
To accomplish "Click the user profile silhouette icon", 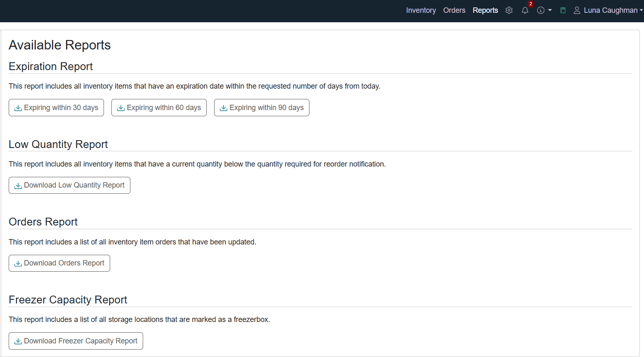I will click(x=577, y=10).
